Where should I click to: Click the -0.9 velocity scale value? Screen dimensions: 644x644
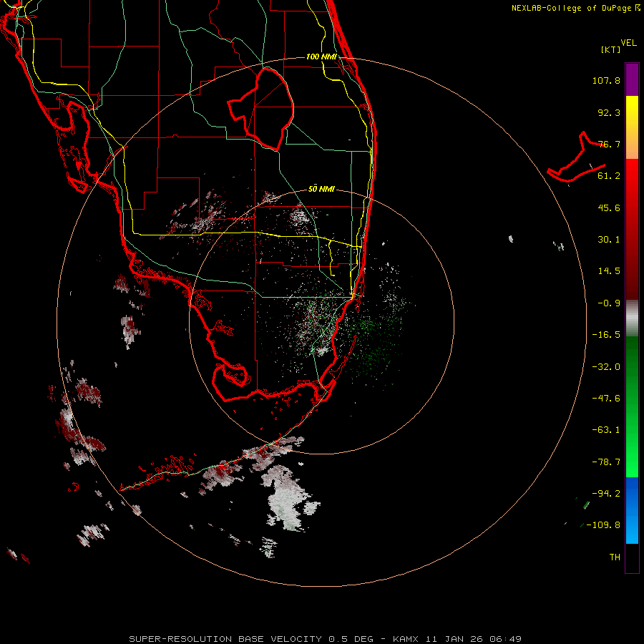click(609, 303)
